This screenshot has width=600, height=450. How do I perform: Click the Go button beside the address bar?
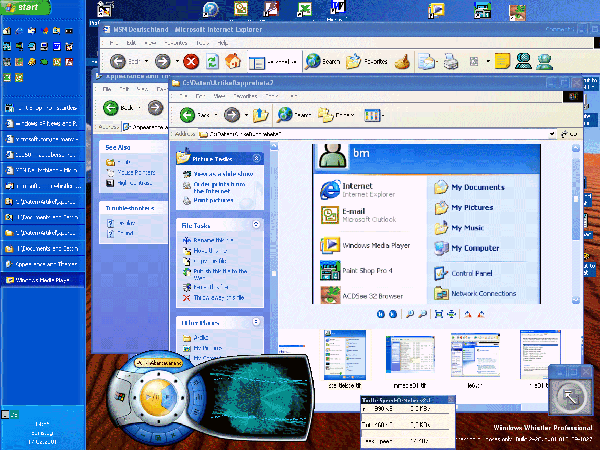pos(569,134)
